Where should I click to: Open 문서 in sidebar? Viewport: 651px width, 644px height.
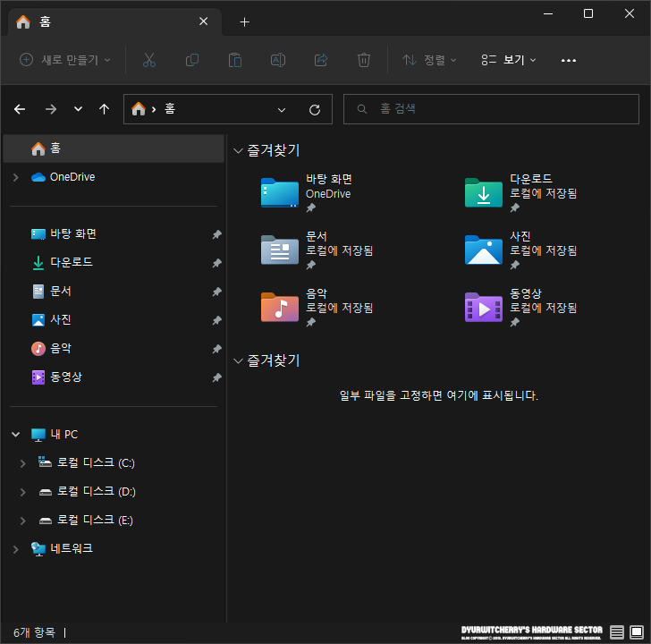(52, 291)
